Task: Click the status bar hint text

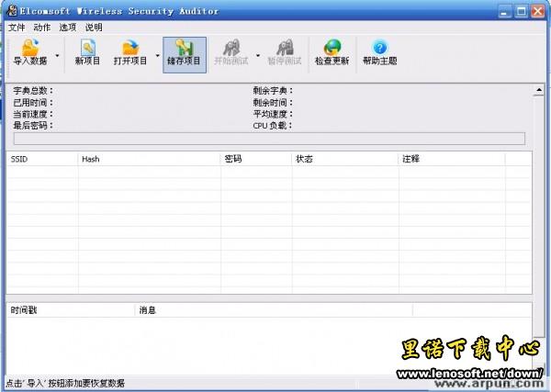Action: pos(65,383)
